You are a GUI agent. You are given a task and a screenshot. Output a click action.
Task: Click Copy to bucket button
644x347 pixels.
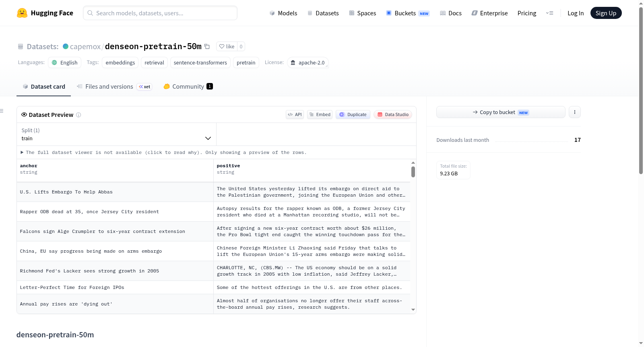[501, 112]
